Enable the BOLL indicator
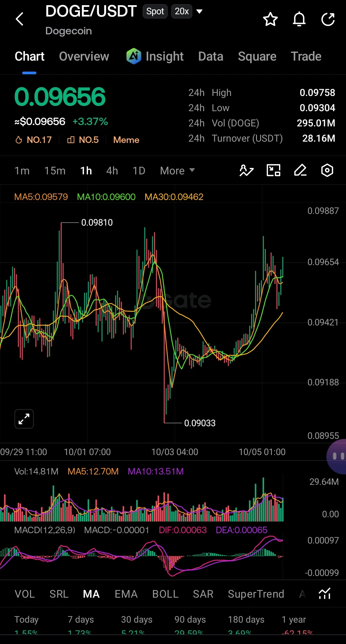The height and width of the screenshot is (644, 346). [165, 594]
